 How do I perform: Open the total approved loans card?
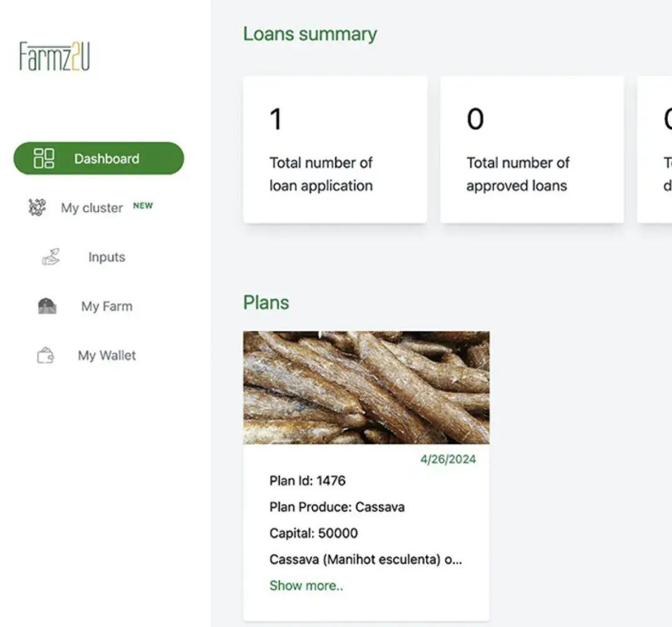(532, 150)
